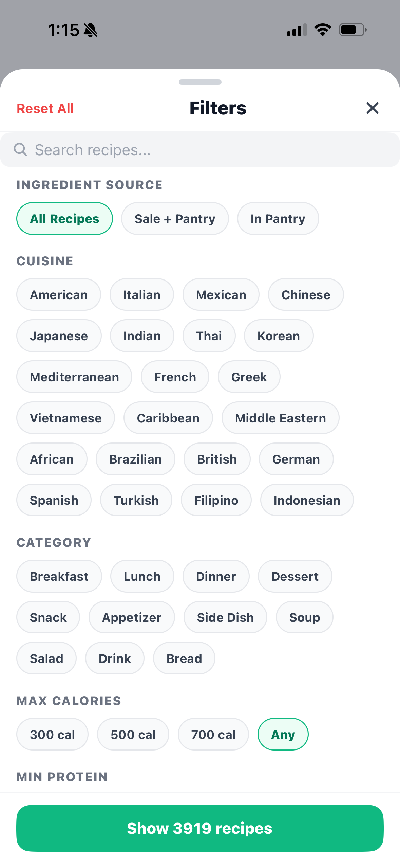The width and height of the screenshot is (400, 868).
Task: Close the Filters sheet with X
Action: tap(372, 108)
